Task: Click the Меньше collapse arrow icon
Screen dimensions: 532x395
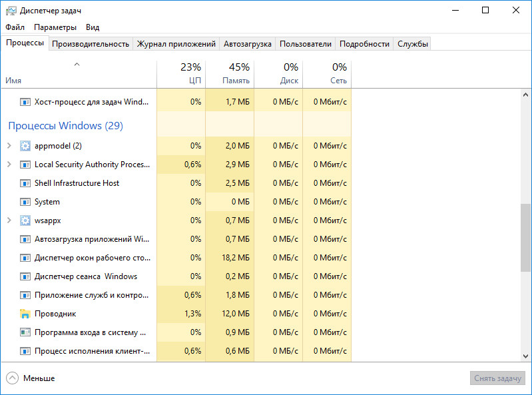Action: click(x=12, y=378)
